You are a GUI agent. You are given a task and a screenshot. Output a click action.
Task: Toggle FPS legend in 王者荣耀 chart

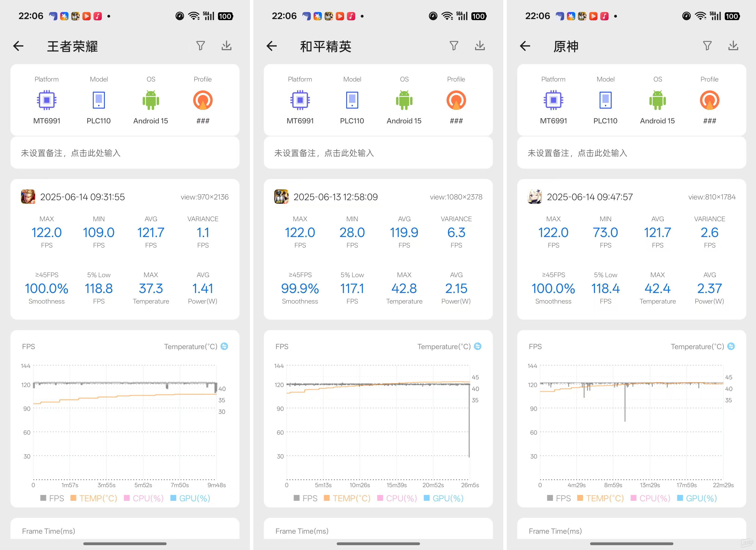pos(52,498)
